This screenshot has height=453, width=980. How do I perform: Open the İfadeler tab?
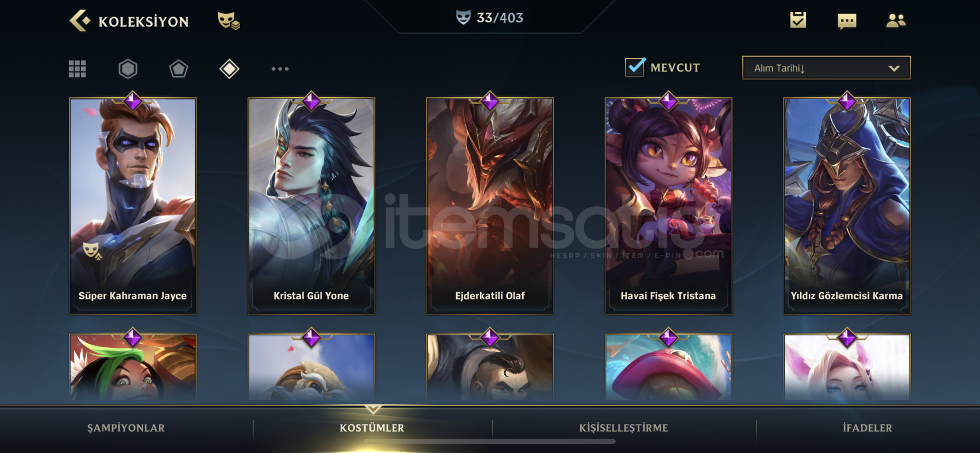pyautogui.click(x=867, y=428)
